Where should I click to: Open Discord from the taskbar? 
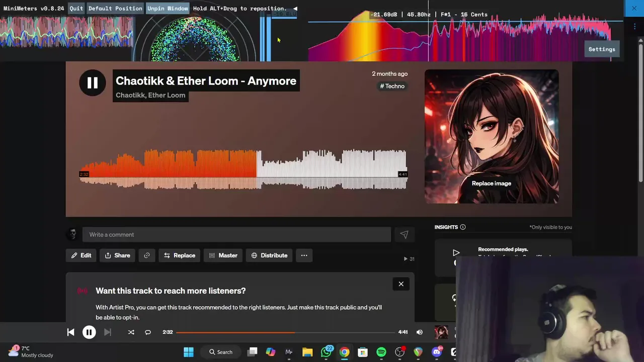437,352
